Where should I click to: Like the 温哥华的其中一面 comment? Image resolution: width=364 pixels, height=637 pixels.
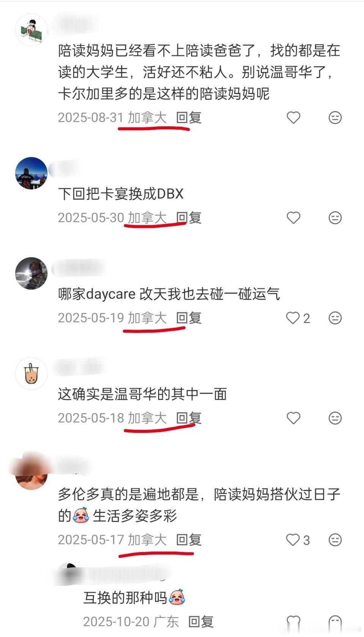pos(293,418)
